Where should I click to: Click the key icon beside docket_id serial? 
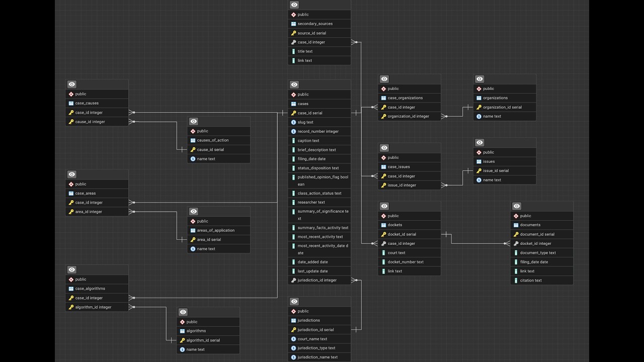383,234
